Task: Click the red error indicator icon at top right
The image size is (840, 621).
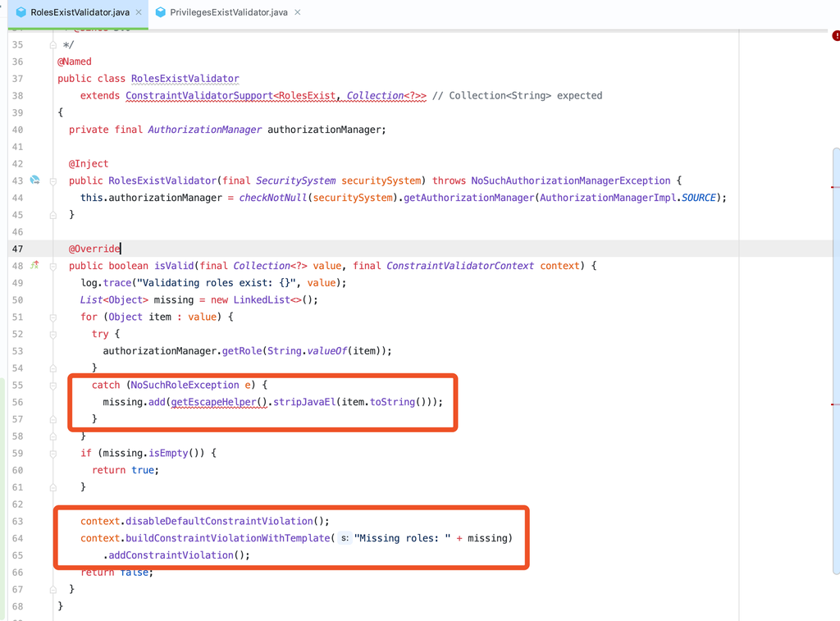Action: coord(836,36)
